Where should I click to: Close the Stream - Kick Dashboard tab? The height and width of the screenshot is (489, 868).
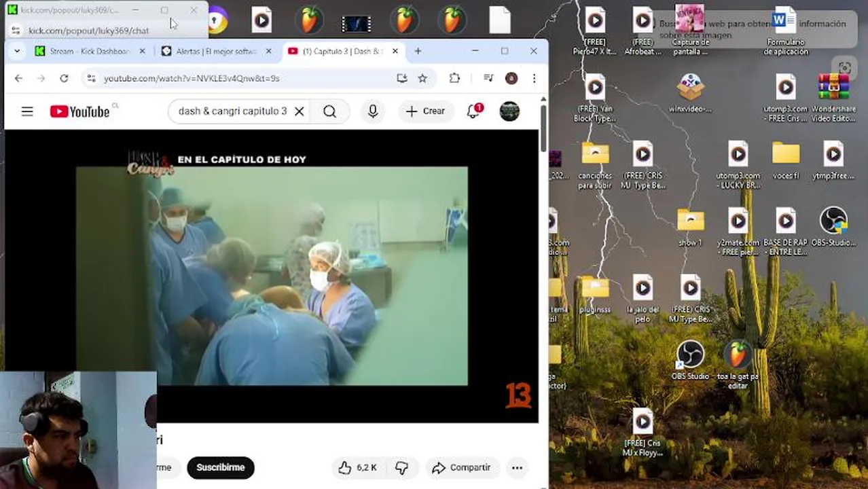pyautogui.click(x=142, y=51)
